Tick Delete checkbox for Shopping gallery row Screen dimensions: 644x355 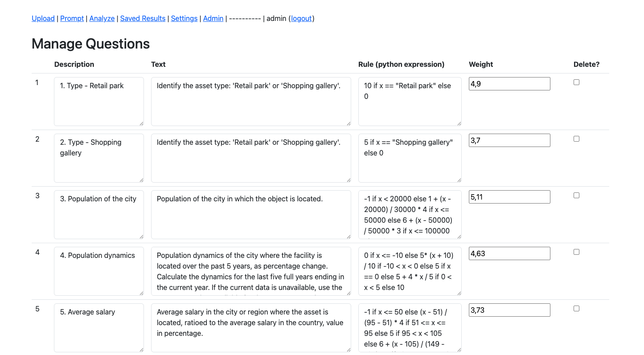pyautogui.click(x=576, y=139)
